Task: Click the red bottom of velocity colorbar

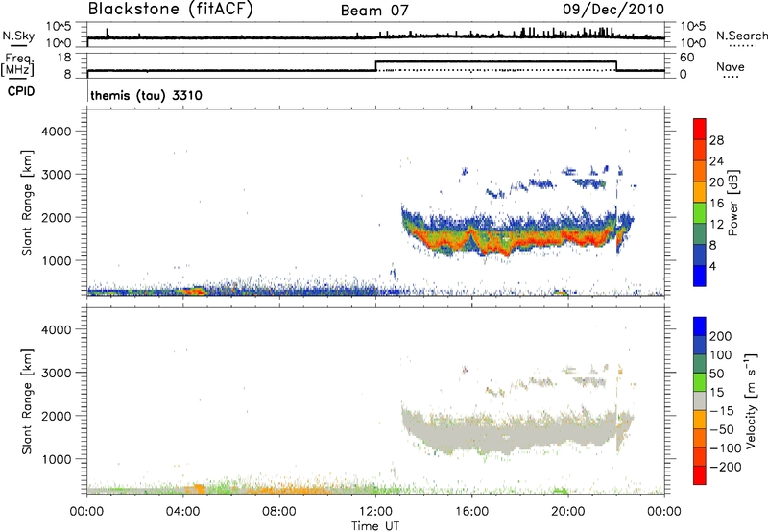Action: [x=700, y=475]
